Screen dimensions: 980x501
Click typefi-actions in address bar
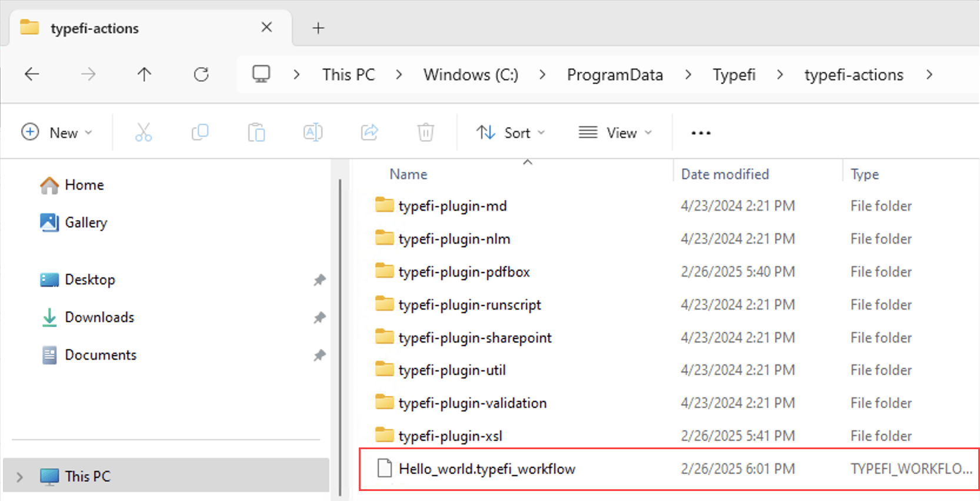click(x=854, y=75)
